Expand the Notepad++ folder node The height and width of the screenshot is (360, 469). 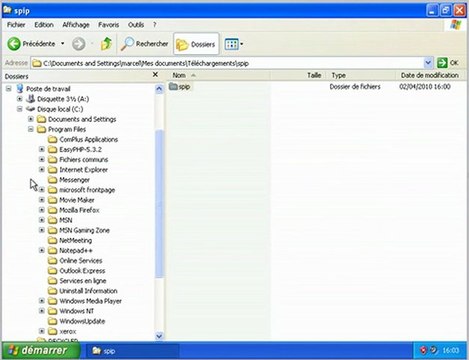pyautogui.click(x=42, y=250)
